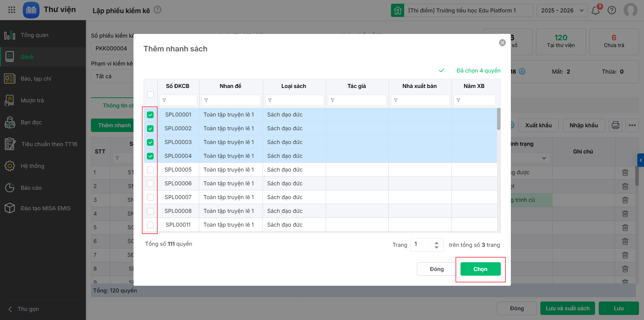Click the user avatar icon
This screenshot has width=644, height=320.
tap(630, 10)
